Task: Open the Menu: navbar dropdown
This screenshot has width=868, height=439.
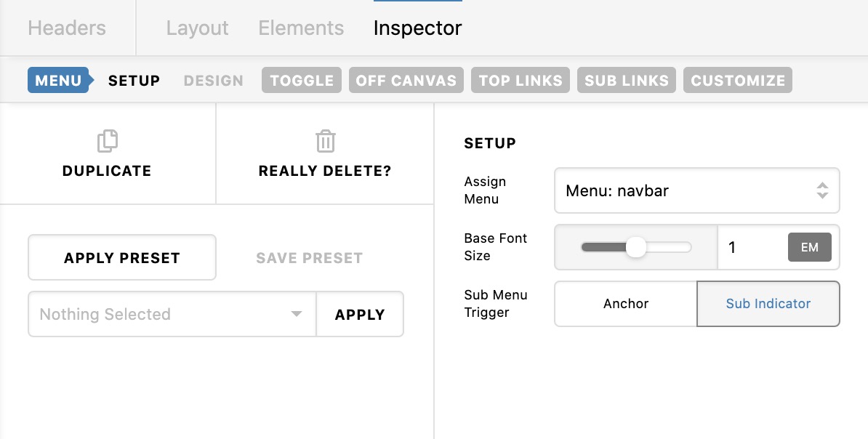Action: click(x=697, y=190)
